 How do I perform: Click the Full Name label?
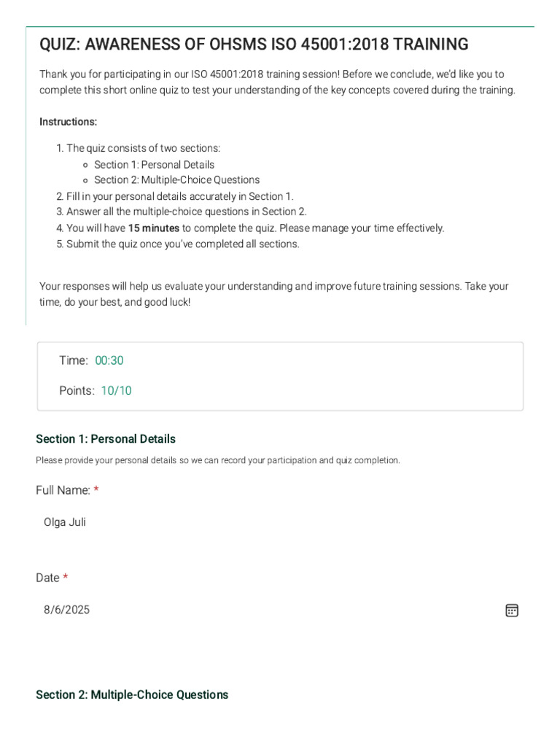tap(63, 490)
